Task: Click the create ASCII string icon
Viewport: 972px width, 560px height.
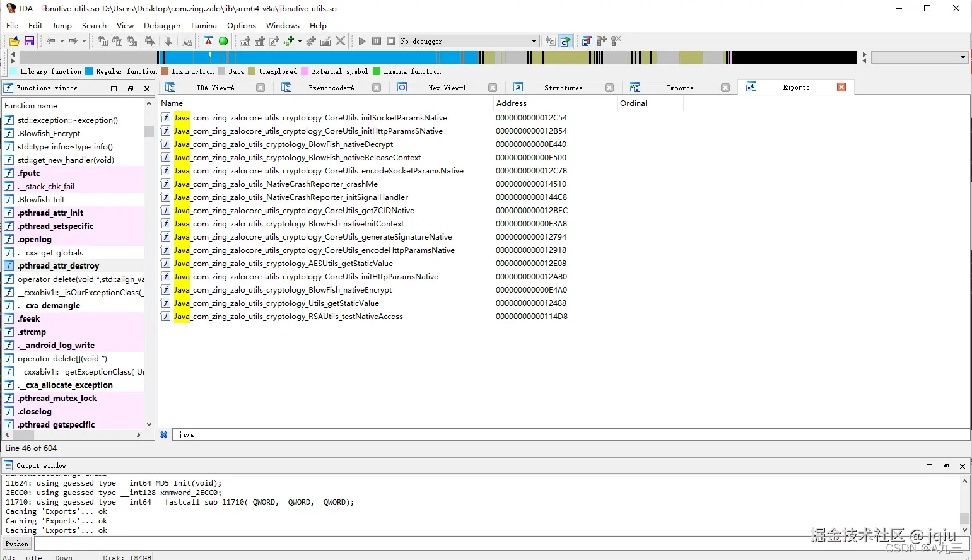Action: coord(274,41)
